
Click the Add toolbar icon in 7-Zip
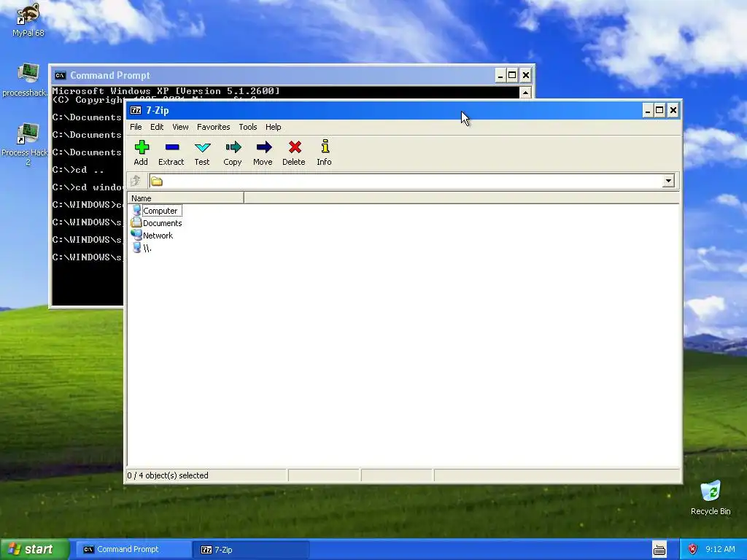tap(142, 147)
